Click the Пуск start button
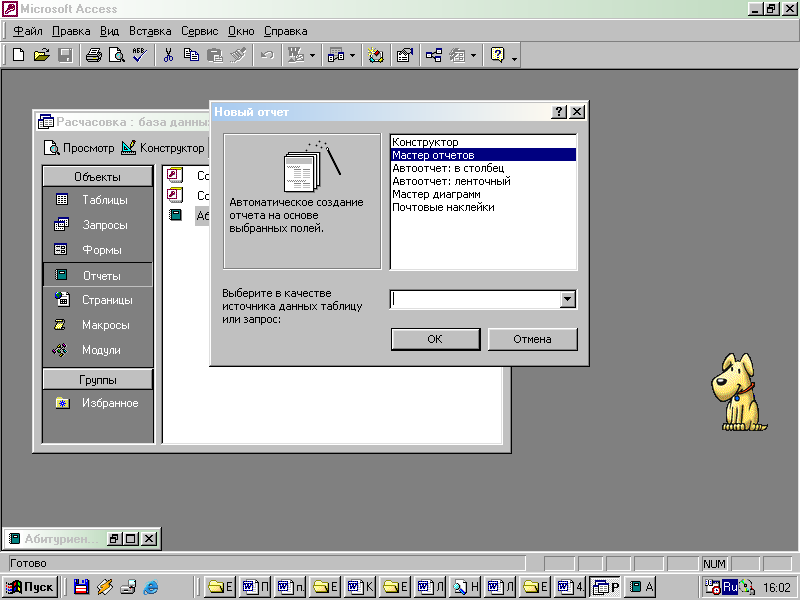The image size is (800, 600). pyautogui.click(x=30, y=587)
